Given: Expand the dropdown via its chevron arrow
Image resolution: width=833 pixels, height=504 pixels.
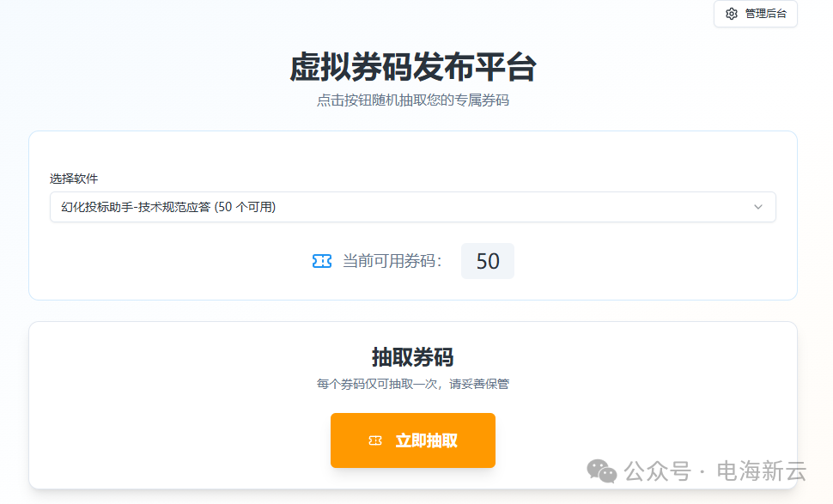Looking at the screenshot, I should pyautogui.click(x=759, y=206).
